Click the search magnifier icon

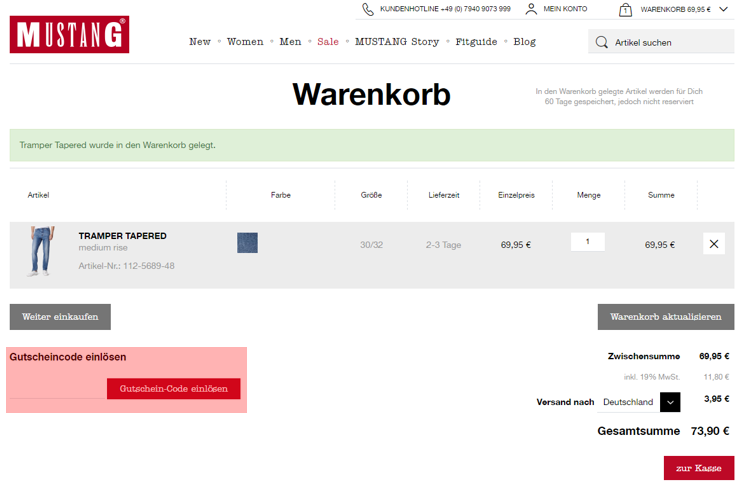pyautogui.click(x=602, y=42)
